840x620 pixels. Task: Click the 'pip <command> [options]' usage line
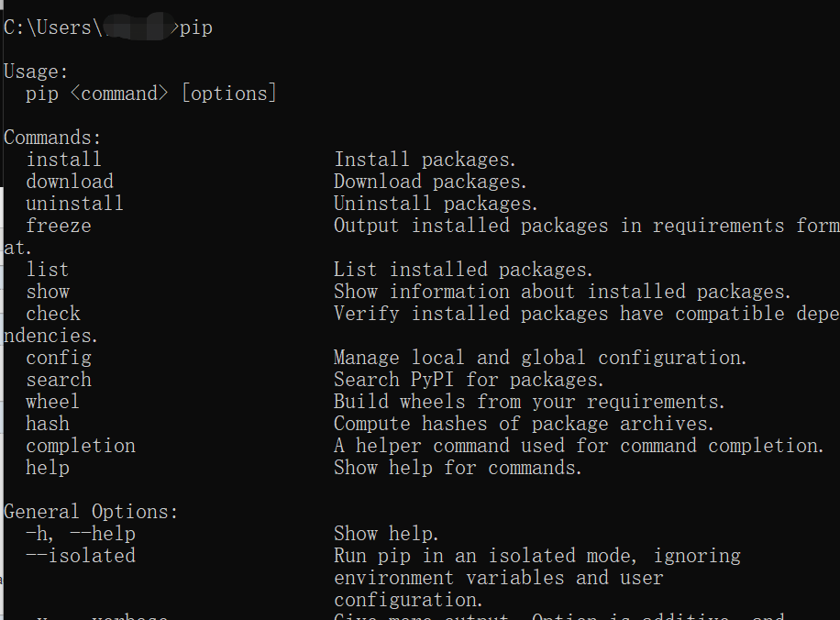coord(151,94)
